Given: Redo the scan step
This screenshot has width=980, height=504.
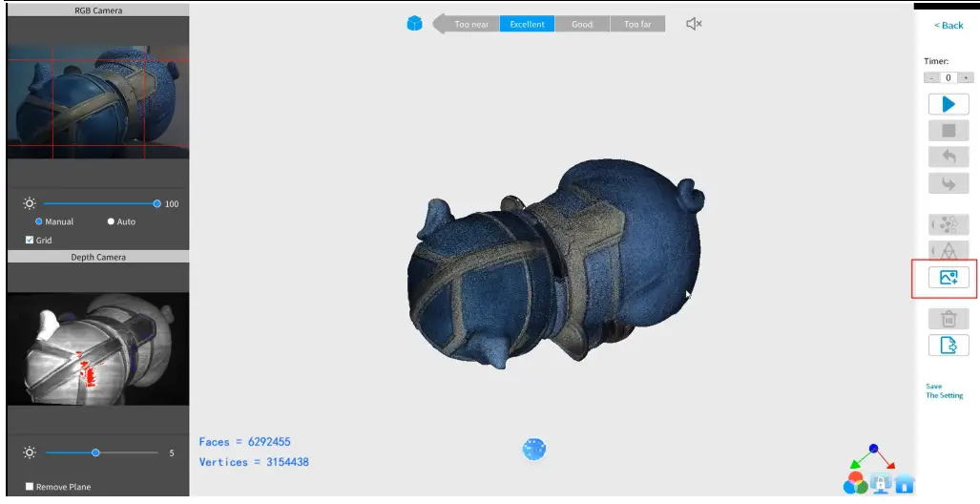Looking at the screenshot, I should pos(949,183).
